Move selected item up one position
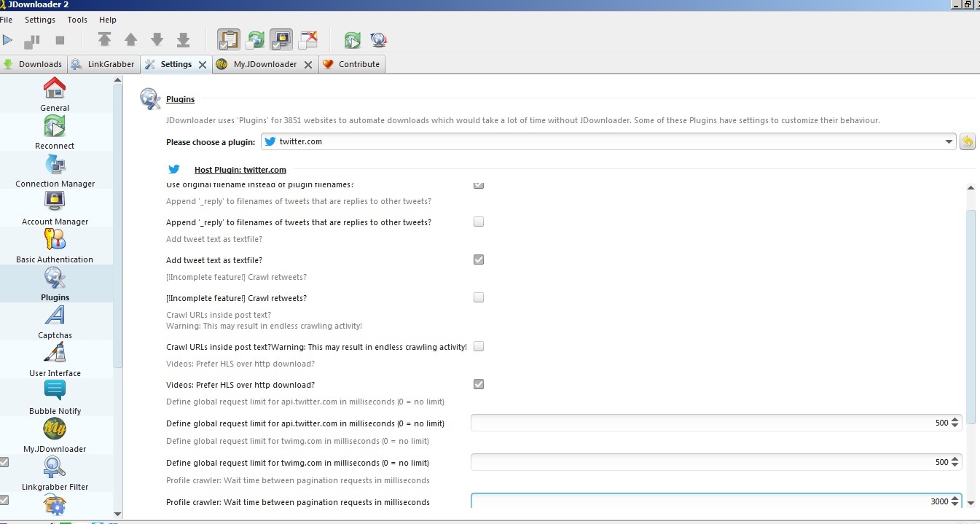The image size is (980, 524). (131, 40)
